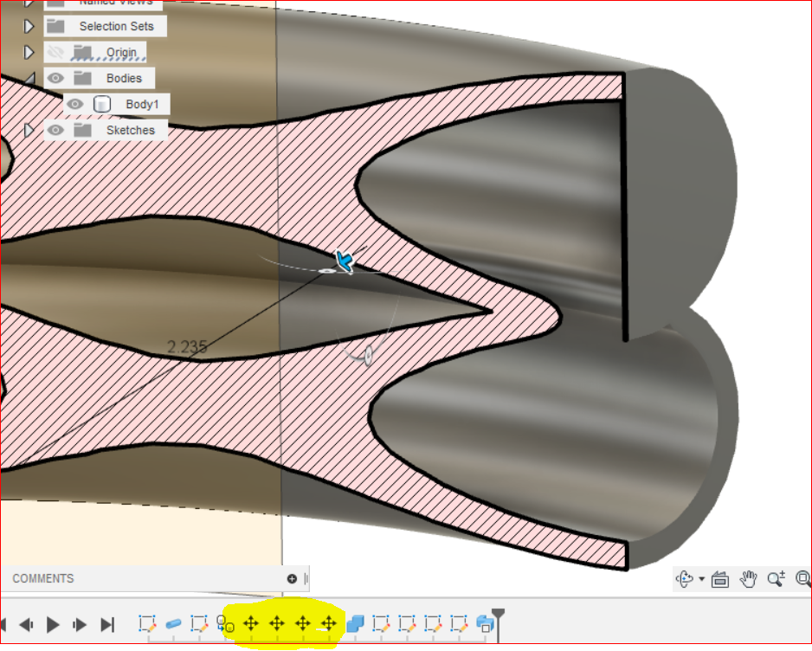
Task: Click the oval rotation manipulator handle
Action: click(368, 356)
